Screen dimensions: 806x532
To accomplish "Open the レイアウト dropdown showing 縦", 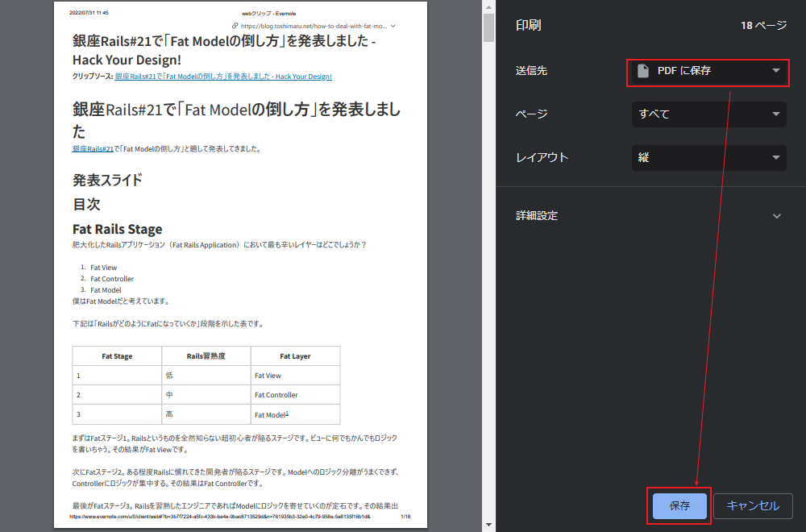I will pos(708,157).
